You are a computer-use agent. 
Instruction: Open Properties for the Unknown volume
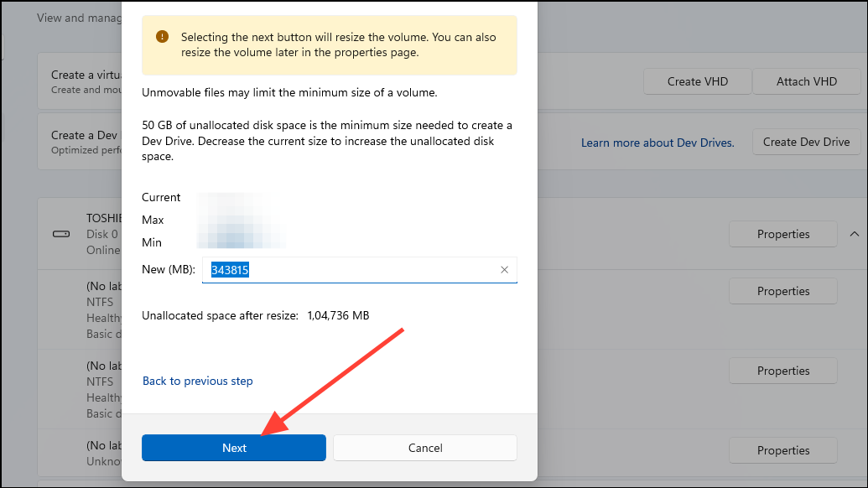[x=782, y=450]
